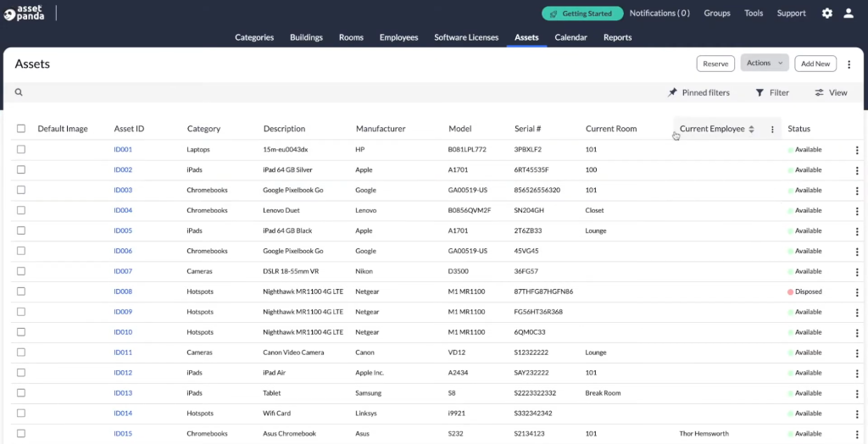This screenshot has height=444, width=868.
Task: Click the Pinned filters pin icon
Action: tap(672, 92)
